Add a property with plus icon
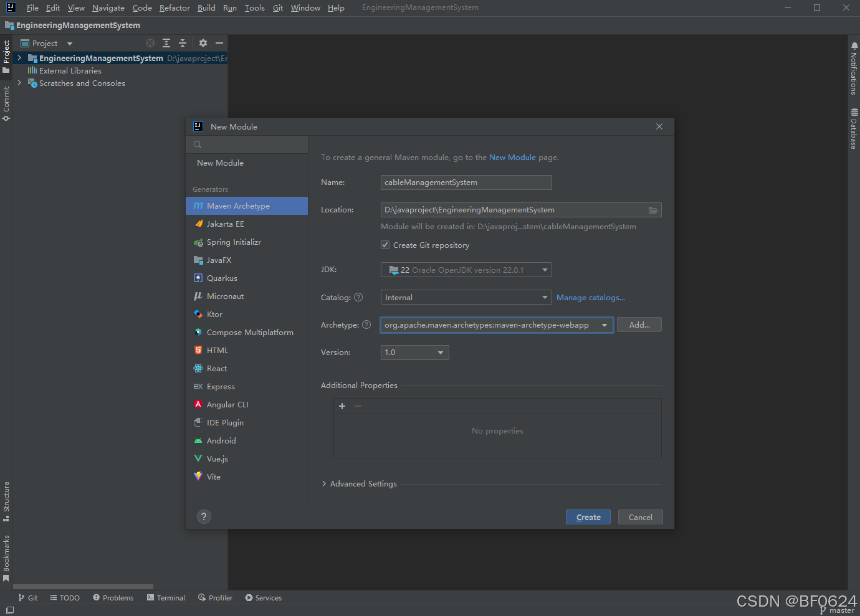This screenshot has width=860, height=616. click(342, 406)
